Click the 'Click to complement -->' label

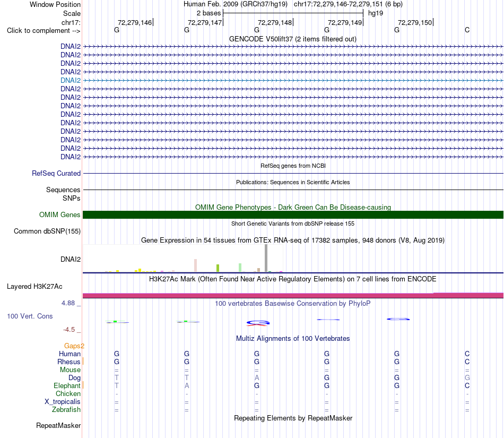pos(44,31)
